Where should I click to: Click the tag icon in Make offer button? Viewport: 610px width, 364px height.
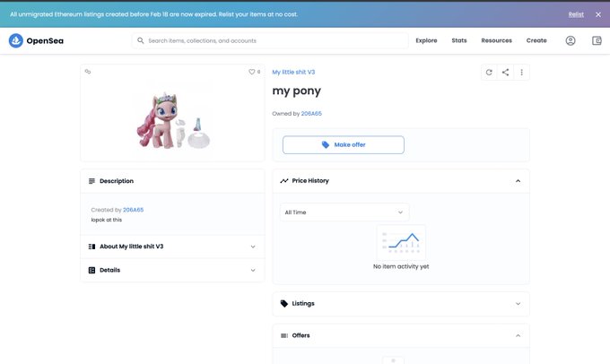326,144
